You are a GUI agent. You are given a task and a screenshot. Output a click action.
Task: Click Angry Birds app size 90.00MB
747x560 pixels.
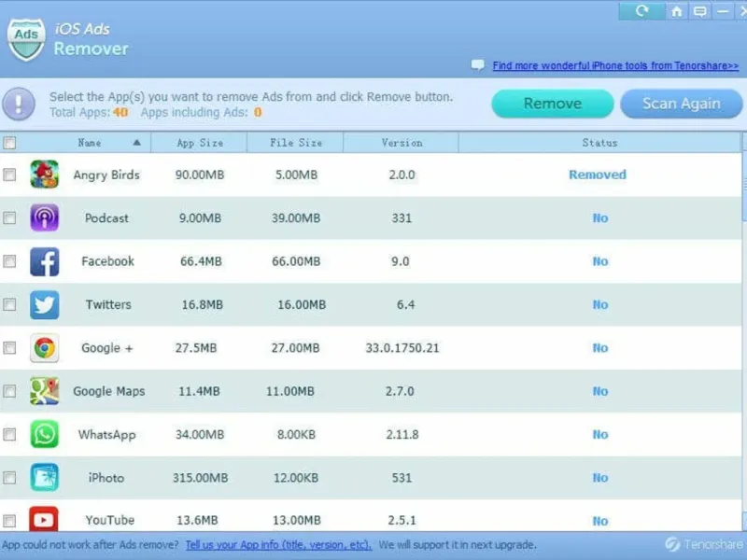pos(200,175)
